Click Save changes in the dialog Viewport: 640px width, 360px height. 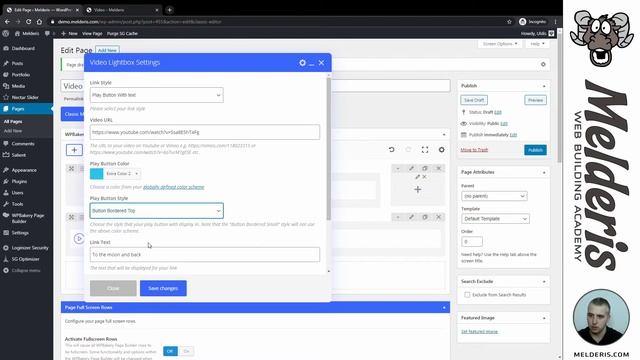pyautogui.click(x=163, y=288)
